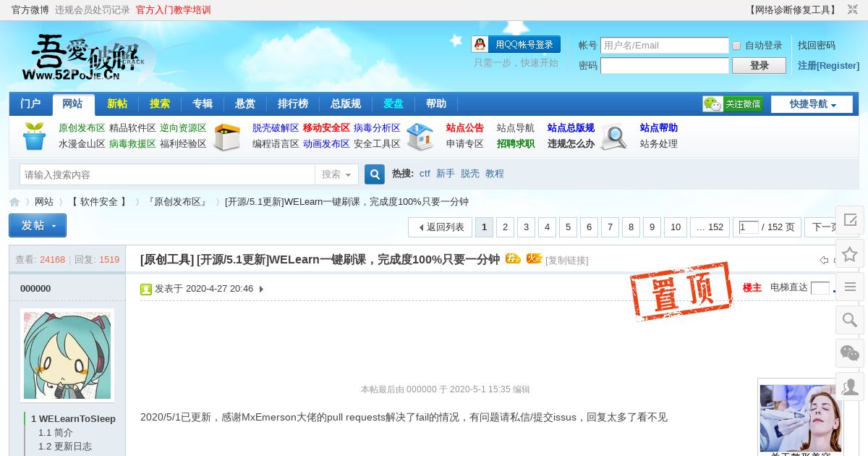Click 复制链接 next to thread title

pyautogui.click(x=566, y=260)
